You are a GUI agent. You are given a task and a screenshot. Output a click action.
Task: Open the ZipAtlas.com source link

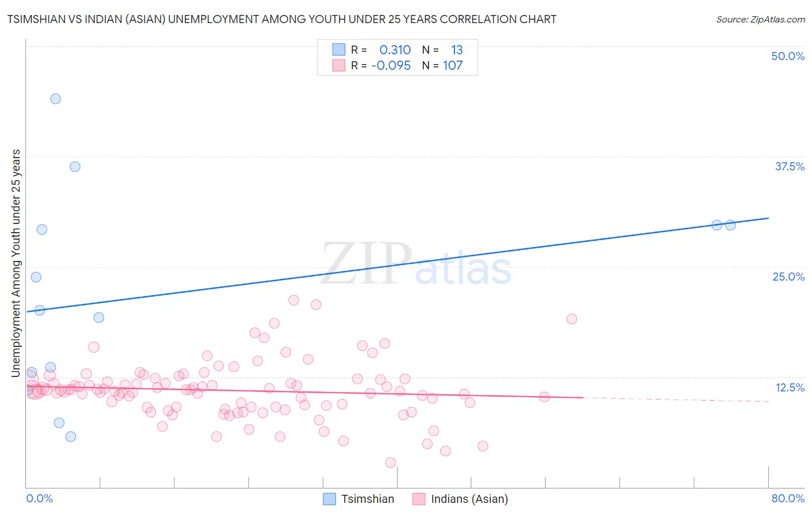tap(760, 20)
